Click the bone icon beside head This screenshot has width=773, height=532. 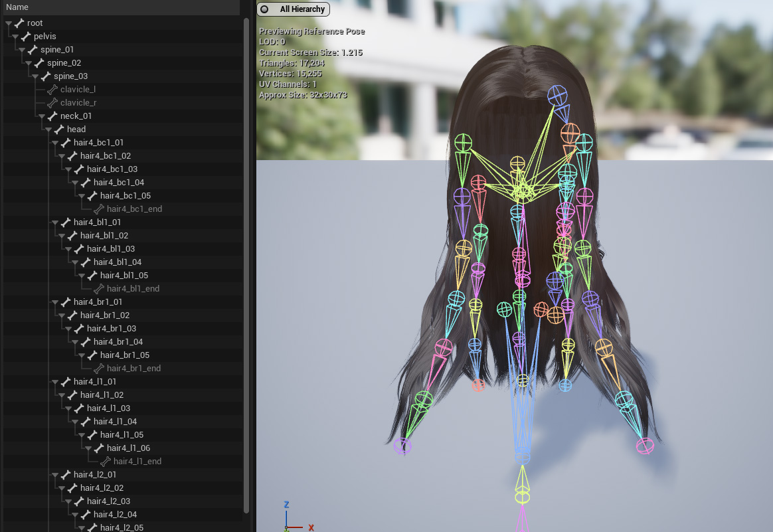click(x=59, y=129)
